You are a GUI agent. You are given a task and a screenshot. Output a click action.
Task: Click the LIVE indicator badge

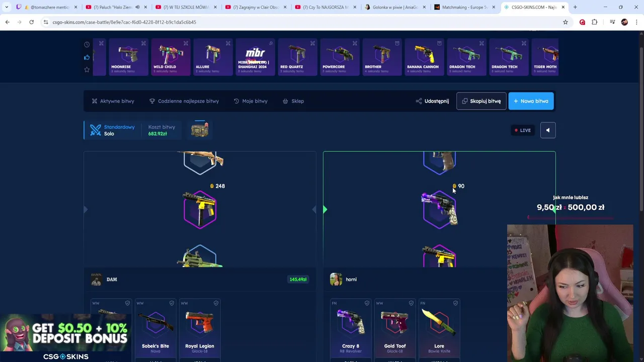[523, 130]
